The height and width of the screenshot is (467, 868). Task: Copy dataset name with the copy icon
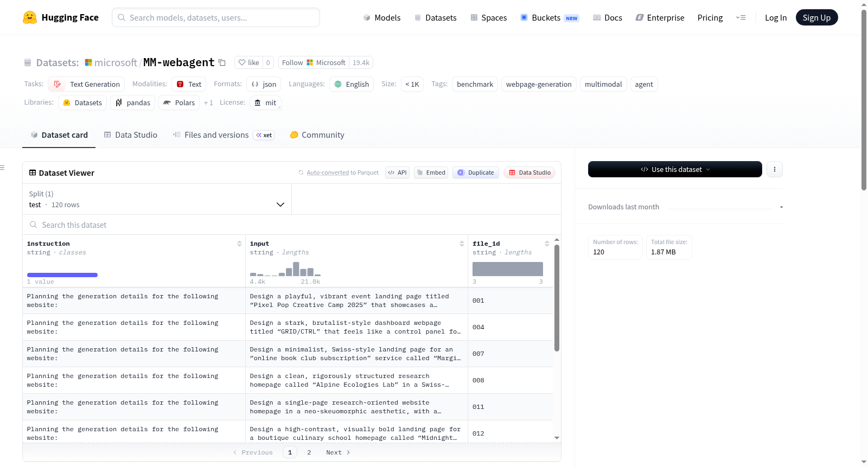coord(222,62)
